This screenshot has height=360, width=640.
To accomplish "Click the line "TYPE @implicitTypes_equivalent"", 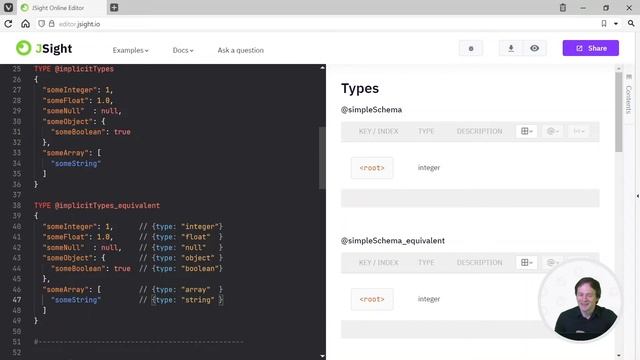I will (x=97, y=205).
